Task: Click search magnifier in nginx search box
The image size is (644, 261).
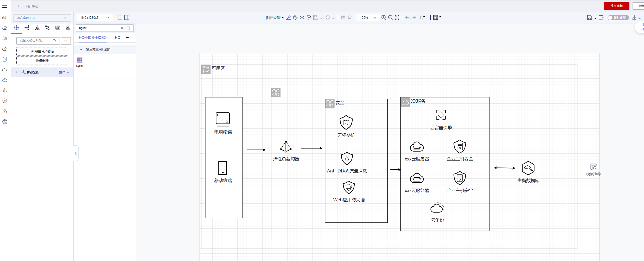Action: click(x=128, y=28)
